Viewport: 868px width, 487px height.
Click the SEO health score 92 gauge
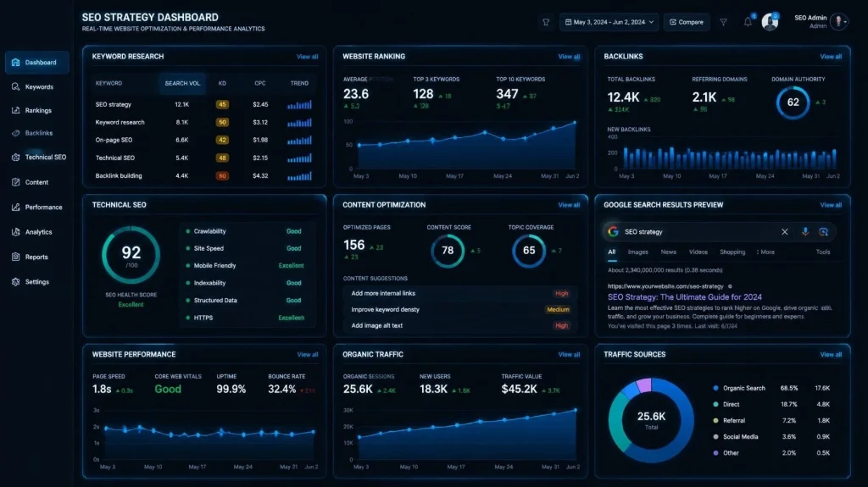tap(131, 255)
